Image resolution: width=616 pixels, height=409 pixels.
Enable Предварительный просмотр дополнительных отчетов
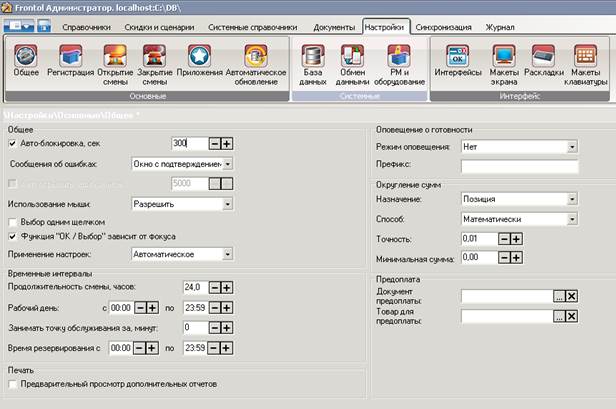12,384
